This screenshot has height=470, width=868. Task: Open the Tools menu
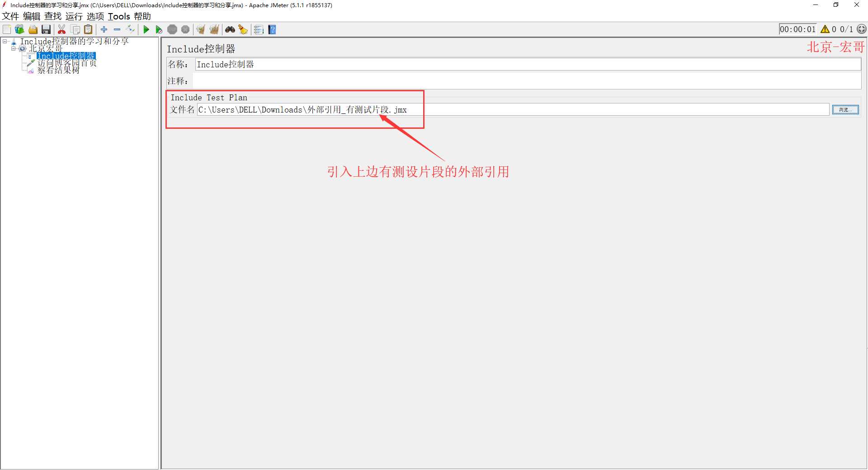click(119, 16)
